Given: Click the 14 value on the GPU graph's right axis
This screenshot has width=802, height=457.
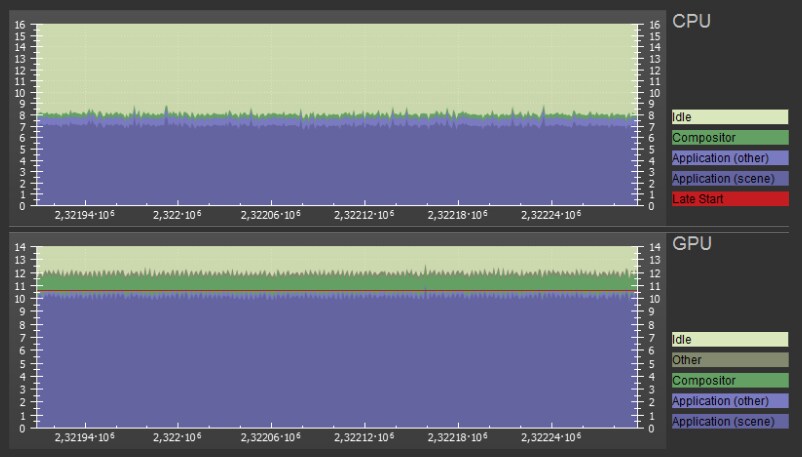Looking at the screenshot, I should pos(655,248).
